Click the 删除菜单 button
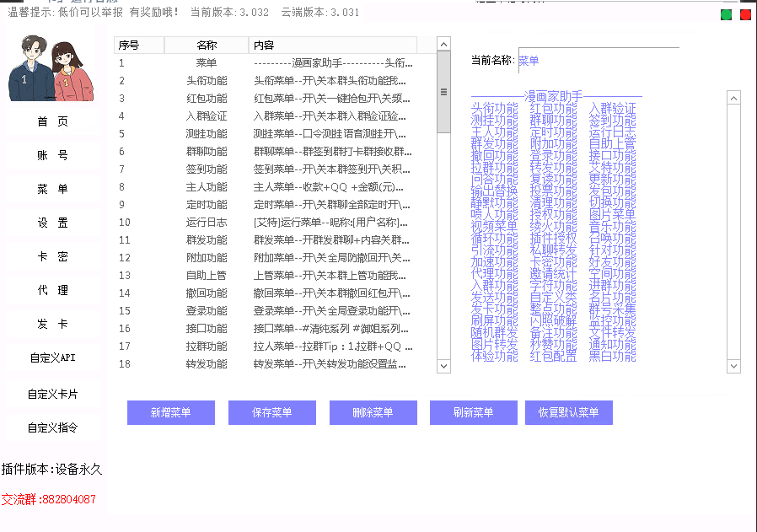 [373, 412]
